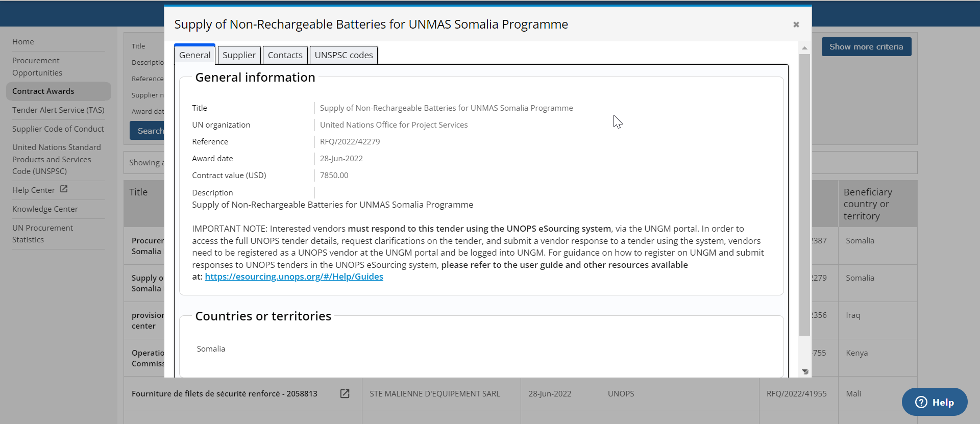The height and width of the screenshot is (424, 980).
Task: Open United Nations Standard Products and Services Code
Action: (57, 159)
